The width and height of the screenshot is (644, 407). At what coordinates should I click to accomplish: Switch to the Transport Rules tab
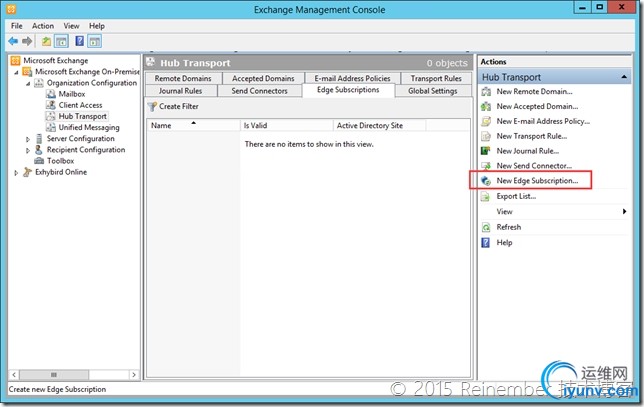point(436,78)
